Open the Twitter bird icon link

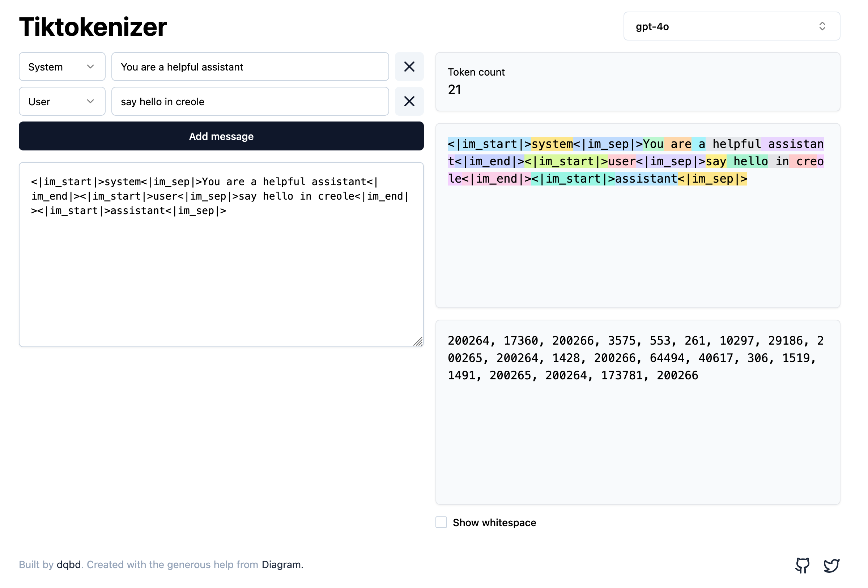point(832,565)
